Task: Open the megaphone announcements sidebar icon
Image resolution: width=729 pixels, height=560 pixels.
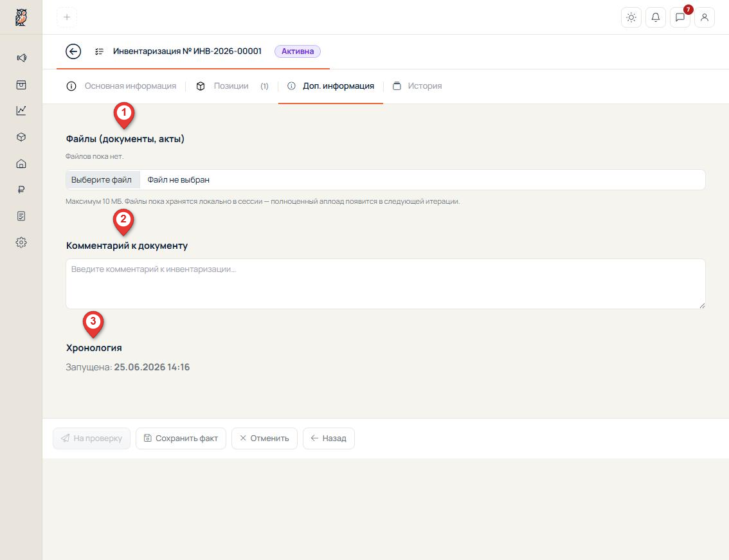Action: 21,58
